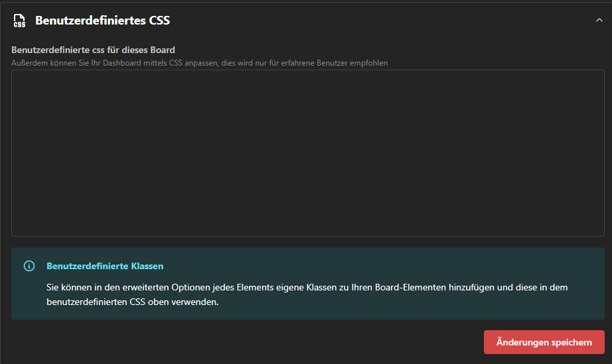
Task: Click the 'Benutzerdefiniertes CSS' heading text
Action: pyautogui.click(x=102, y=21)
